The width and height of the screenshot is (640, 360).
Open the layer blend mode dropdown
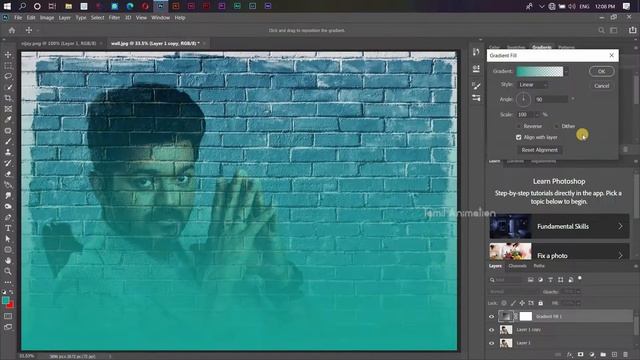pos(514,292)
